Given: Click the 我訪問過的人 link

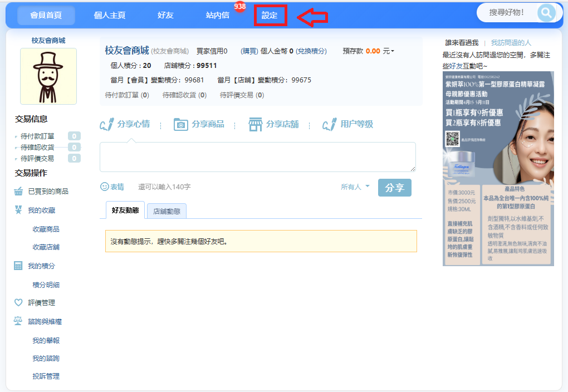Looking at the screenshot, I should [x=511, y=43].
